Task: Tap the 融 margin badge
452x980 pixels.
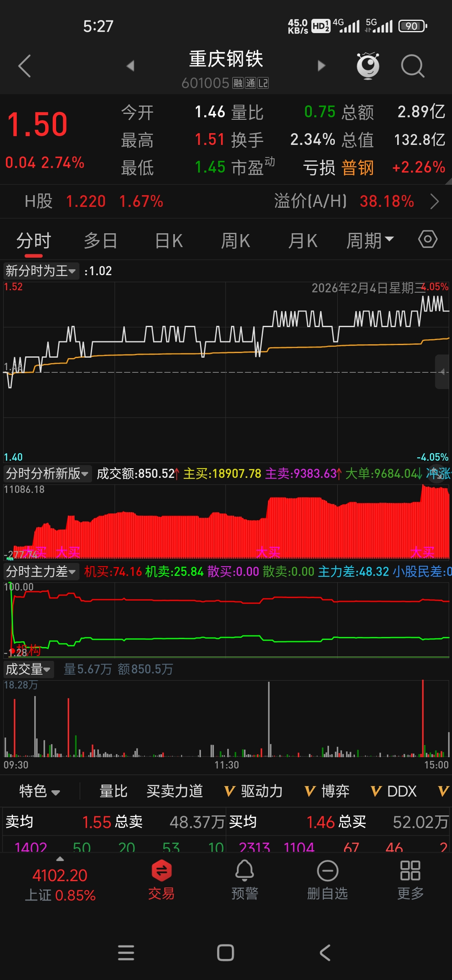Action: [x=238, y=83]
